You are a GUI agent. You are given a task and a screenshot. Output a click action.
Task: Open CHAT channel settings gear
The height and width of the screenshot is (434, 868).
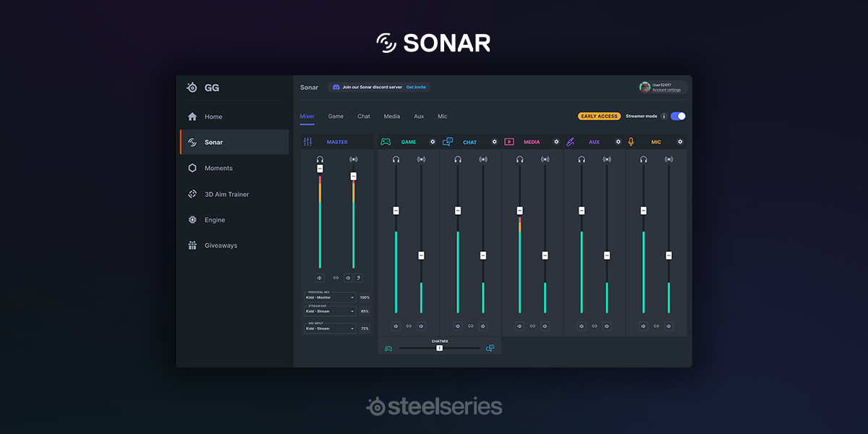click(495, 142)
